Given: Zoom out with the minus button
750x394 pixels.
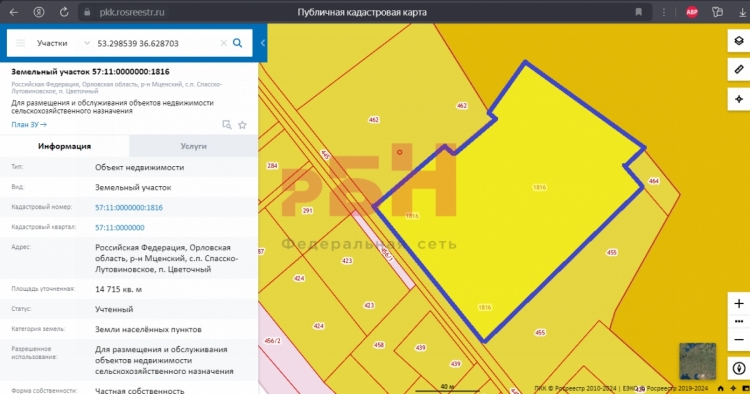Looking at the screenshot, I should pyautogui.click(x=739, y=339).
